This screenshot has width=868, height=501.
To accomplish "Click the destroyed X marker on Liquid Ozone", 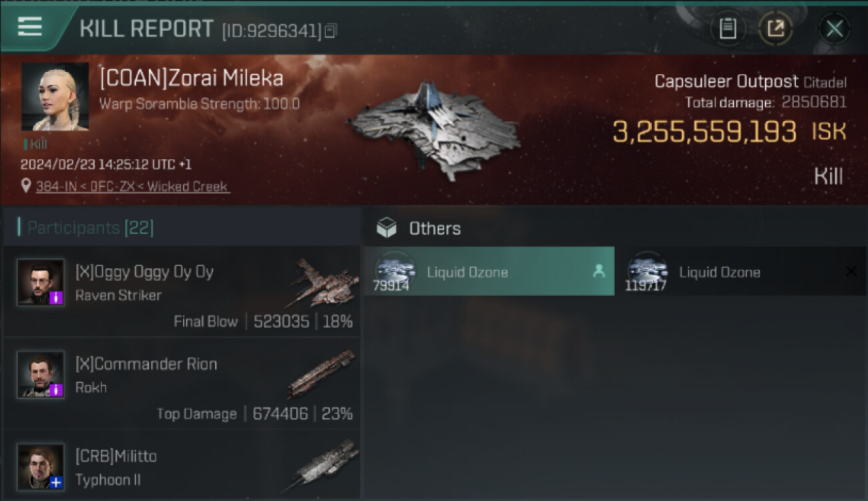I will click(x=851, y=271).
